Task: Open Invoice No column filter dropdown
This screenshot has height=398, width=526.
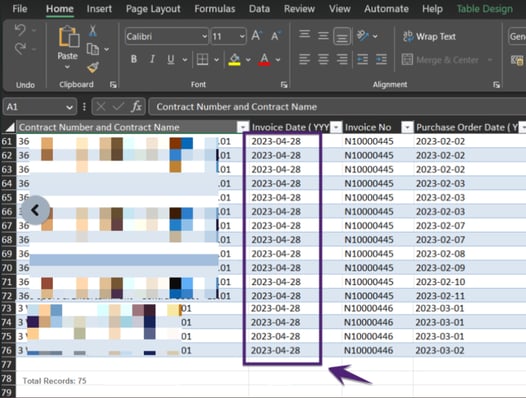Action: 407,128
